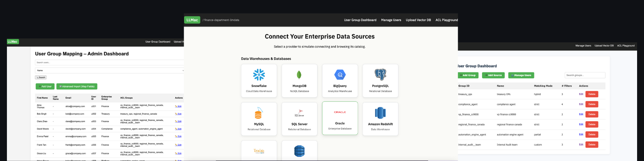The image size is (644, 161).
Task: Click the hybrid matching mode cell
Action: click(537, 94)
